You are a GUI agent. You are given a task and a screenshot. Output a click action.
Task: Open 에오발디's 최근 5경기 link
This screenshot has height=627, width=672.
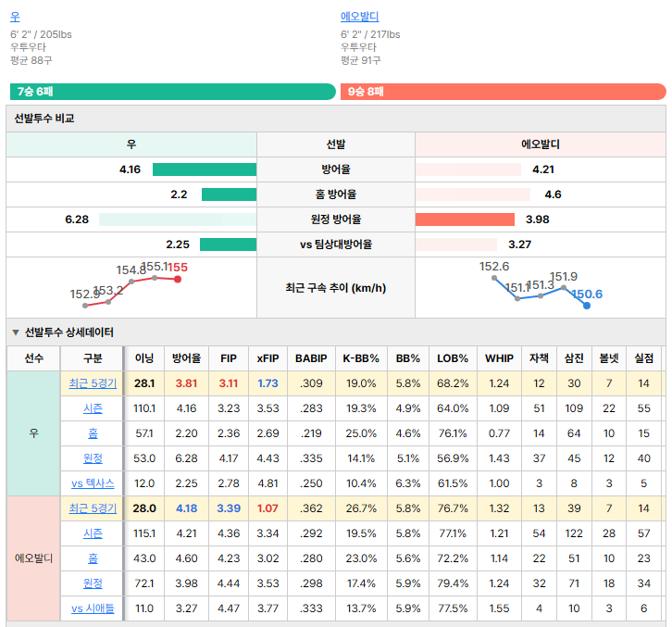93,508
